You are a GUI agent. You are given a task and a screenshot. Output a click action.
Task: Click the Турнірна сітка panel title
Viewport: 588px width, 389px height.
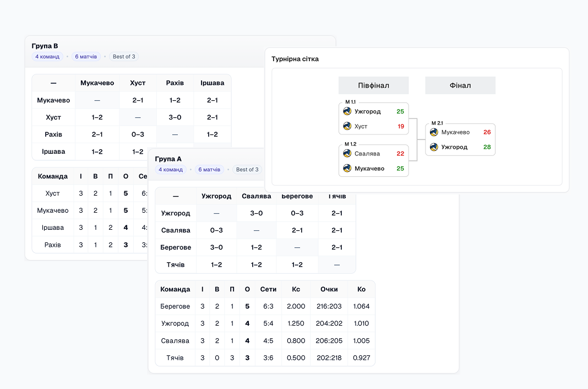coord(295,59)
